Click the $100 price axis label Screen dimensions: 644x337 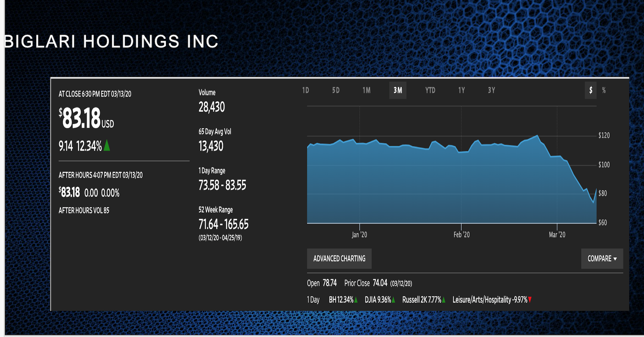[x=604, y=165]
